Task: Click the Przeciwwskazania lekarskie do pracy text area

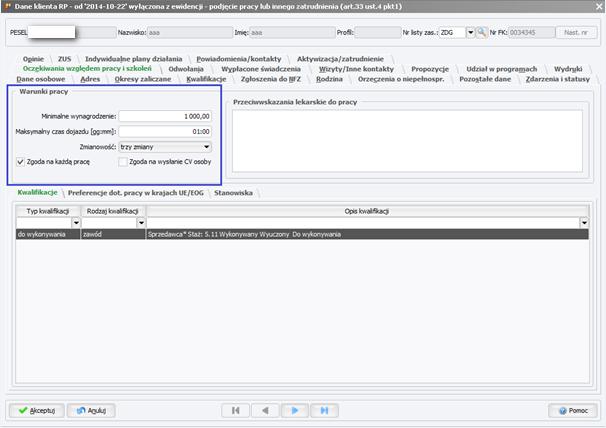Action: (x=407, y=141)
